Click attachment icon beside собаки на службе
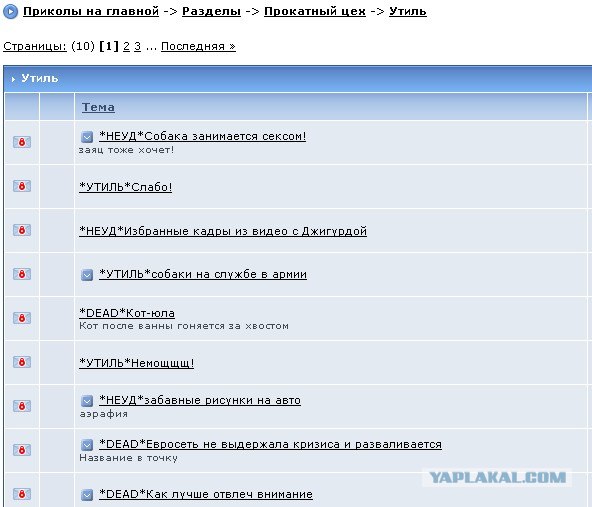Viewport: 592px width, 507px height. [x=87, y=275]
